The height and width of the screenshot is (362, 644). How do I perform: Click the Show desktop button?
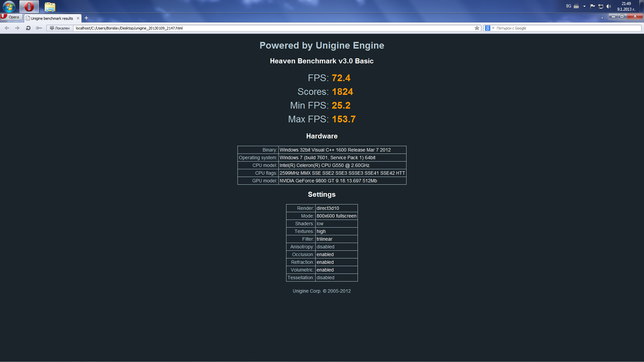(641, 6)
